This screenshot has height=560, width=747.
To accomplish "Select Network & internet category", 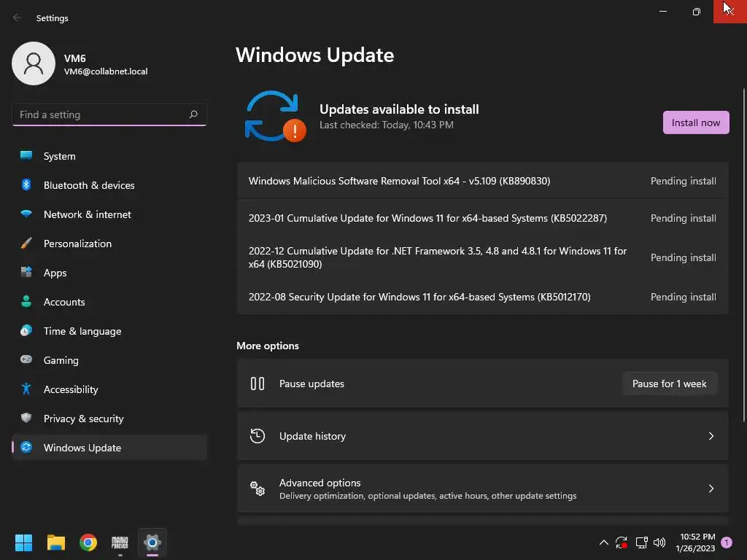I will (x=109, y=214).
